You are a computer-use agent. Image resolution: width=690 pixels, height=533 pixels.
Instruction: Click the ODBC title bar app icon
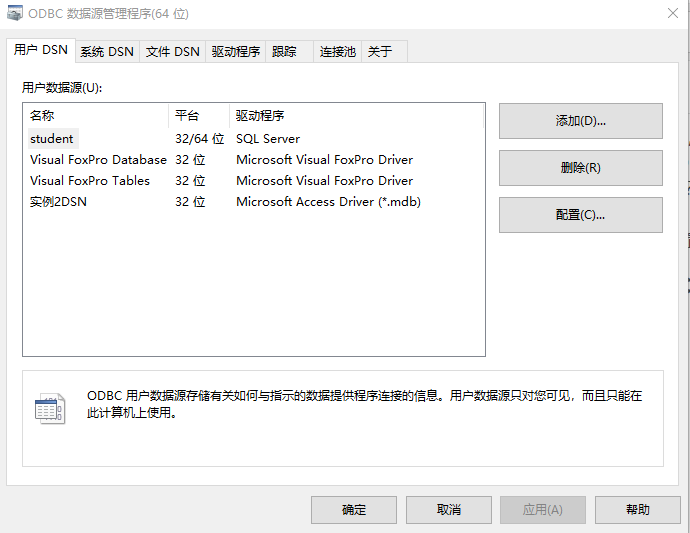[16, 14]
